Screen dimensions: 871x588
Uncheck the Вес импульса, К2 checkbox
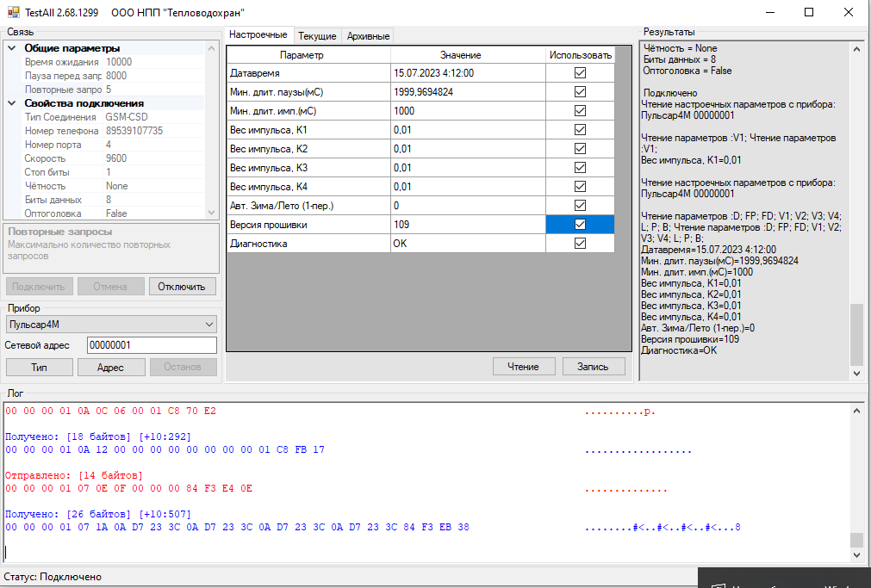tap(580, 148)
